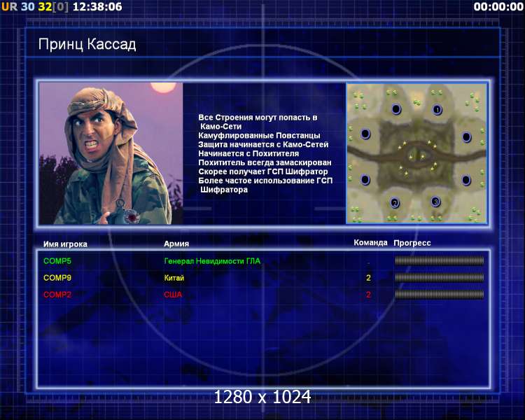Viewport: 525px width, 420px height.
Task: Click start position 2 on the minimap
Action: (395, 202)
